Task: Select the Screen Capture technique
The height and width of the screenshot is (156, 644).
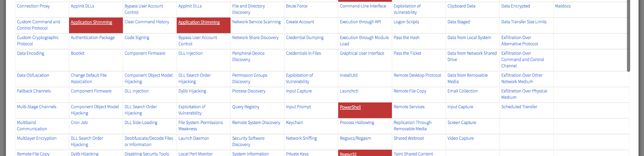Action: pos(461,123)
